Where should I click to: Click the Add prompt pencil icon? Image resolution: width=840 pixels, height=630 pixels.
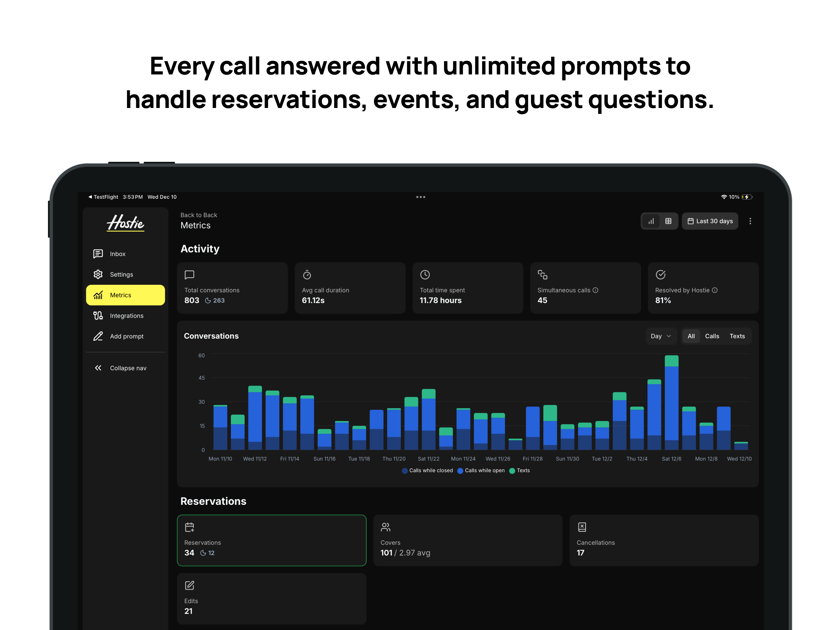pos(98,336)
